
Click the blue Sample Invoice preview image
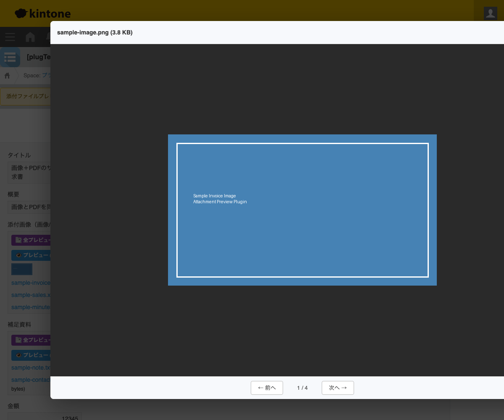[302, 210]
